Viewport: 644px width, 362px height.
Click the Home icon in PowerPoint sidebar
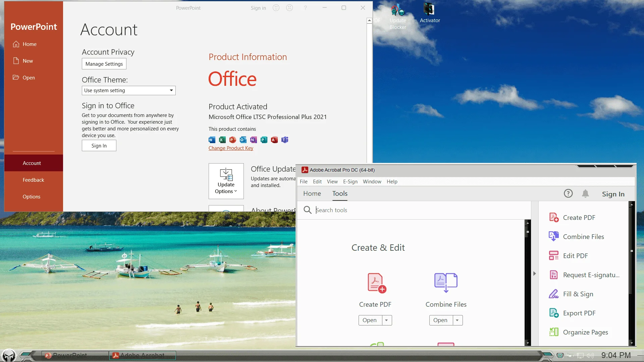click(x=16, y=44)
